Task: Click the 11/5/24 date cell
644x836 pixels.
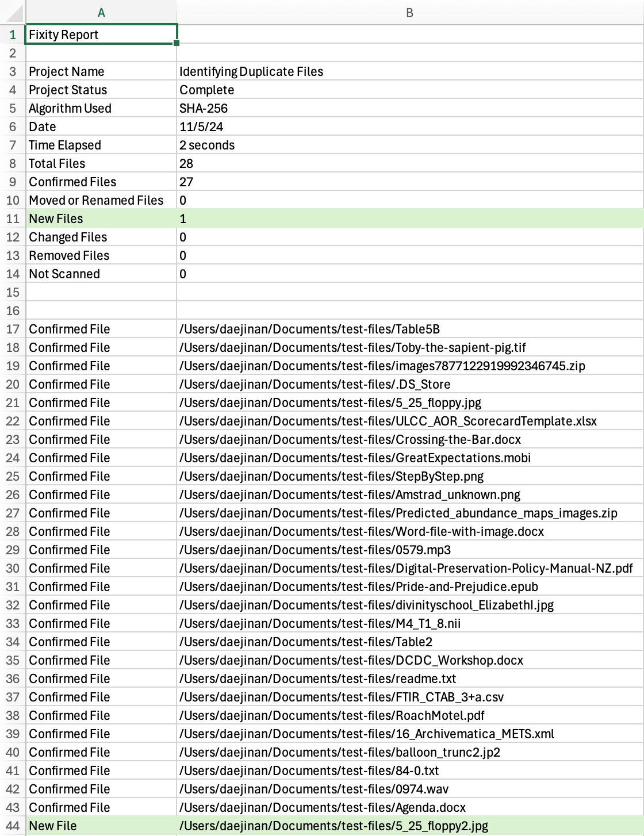Action: click(410, 126)
